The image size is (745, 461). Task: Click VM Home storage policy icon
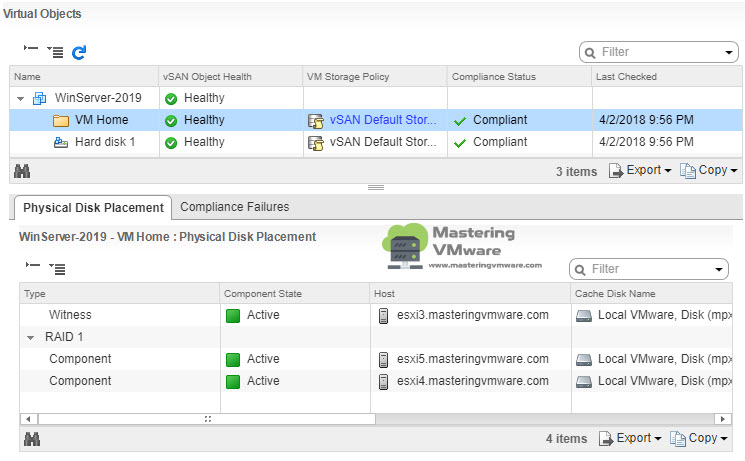(x=316, y=121)
